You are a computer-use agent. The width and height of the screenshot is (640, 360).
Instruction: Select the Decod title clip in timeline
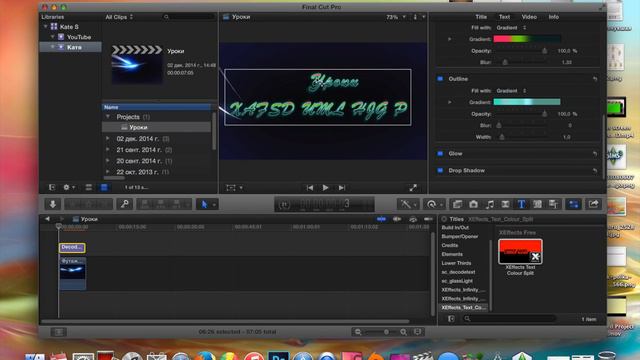72,247
